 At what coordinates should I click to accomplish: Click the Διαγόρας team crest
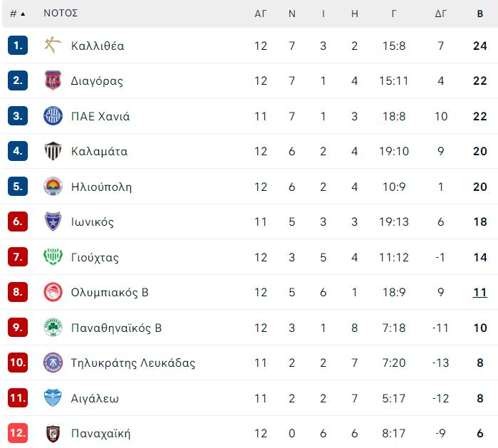pos(53,80)
